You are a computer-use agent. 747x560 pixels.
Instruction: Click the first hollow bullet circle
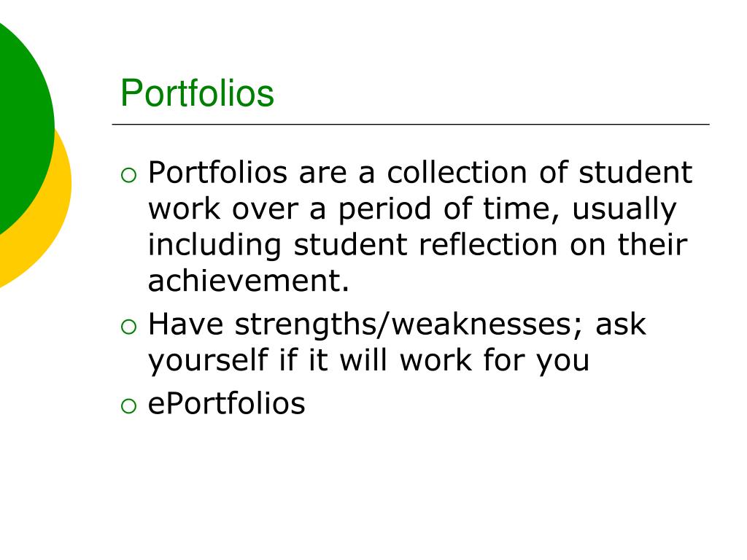pos(128,176)
